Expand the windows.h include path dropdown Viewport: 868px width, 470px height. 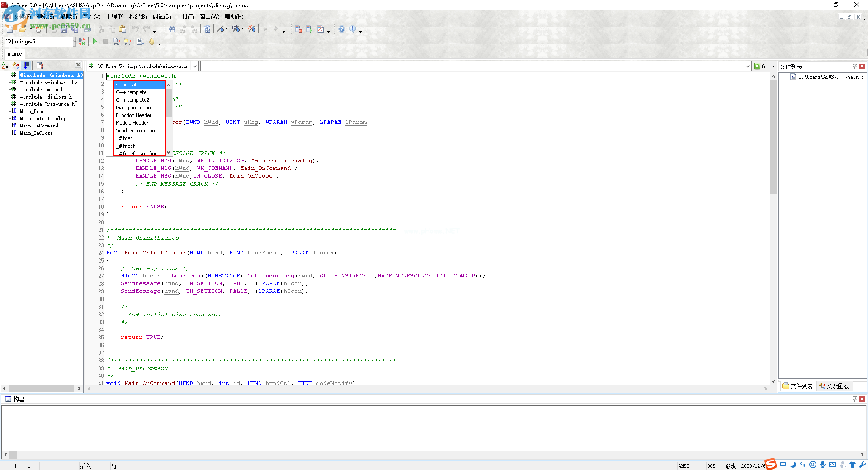[x=195, y=66]
